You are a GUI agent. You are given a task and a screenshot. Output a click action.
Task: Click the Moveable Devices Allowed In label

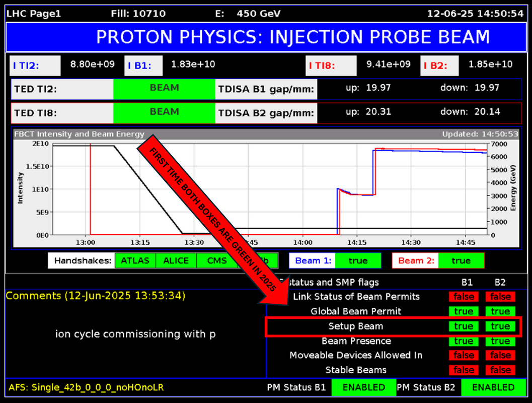click(356, 356)
